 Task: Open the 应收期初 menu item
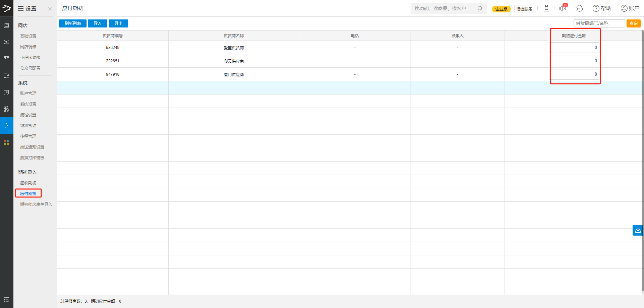(28, 183)
